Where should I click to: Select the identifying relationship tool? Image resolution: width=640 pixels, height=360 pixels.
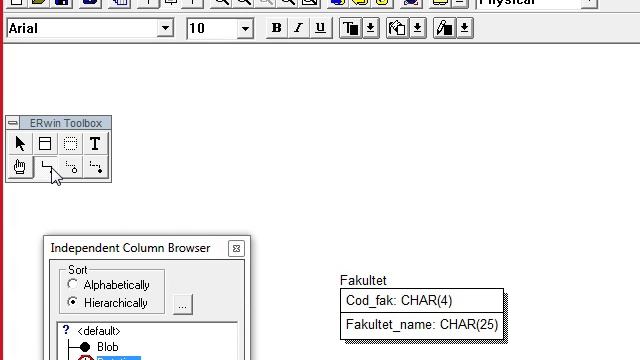[x=46, y=167]
